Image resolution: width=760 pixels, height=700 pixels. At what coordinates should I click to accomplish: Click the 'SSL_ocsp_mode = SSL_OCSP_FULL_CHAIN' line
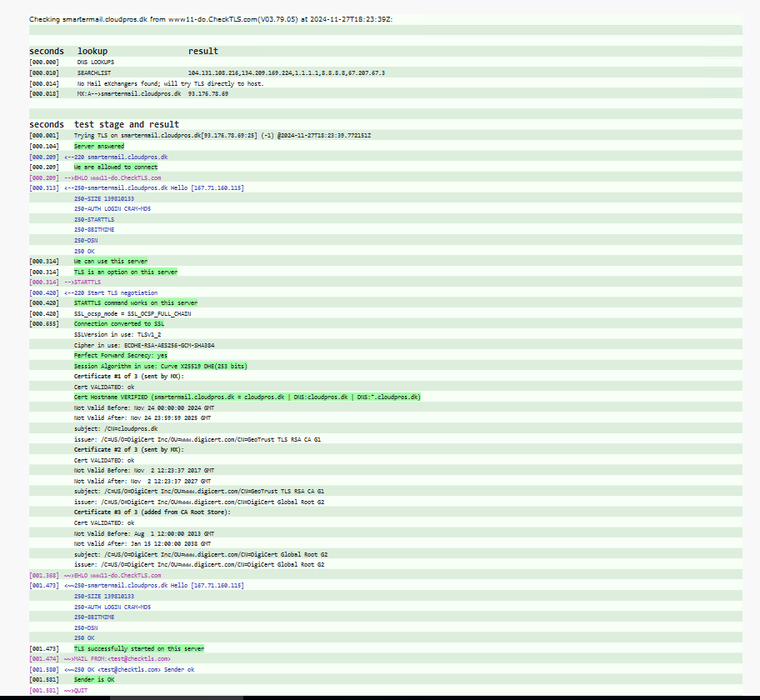[x=131, y=313]
